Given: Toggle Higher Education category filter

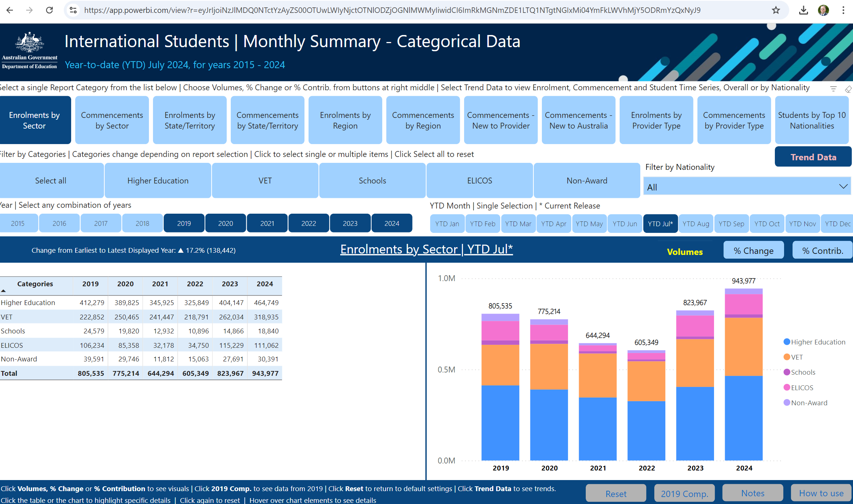Looking at the screenshot, I should point(158,181).
